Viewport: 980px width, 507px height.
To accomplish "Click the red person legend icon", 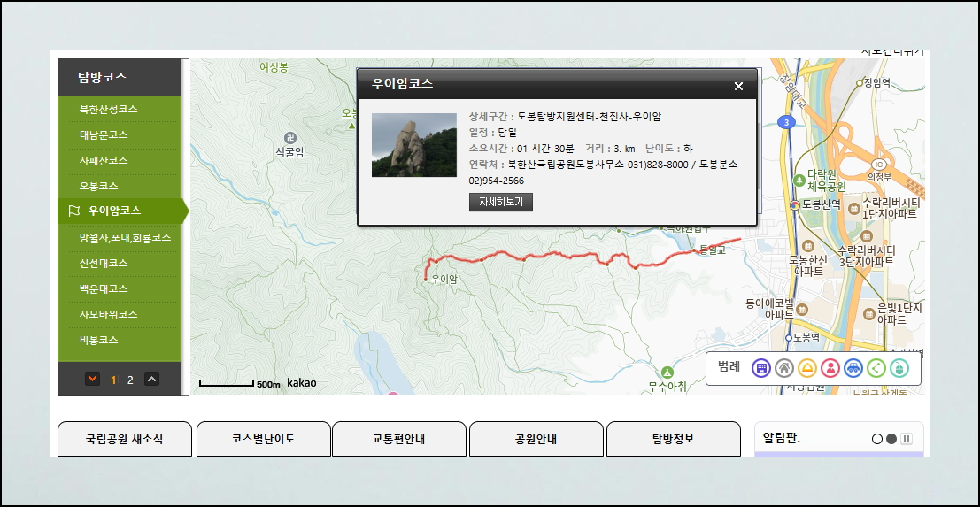I will (x=830, y=368).
